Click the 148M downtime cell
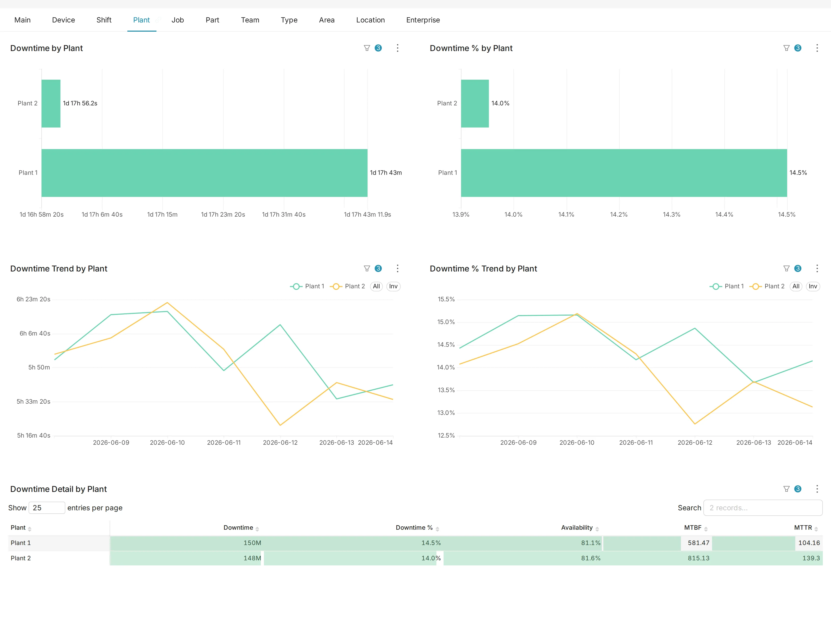 coord(187,558)
